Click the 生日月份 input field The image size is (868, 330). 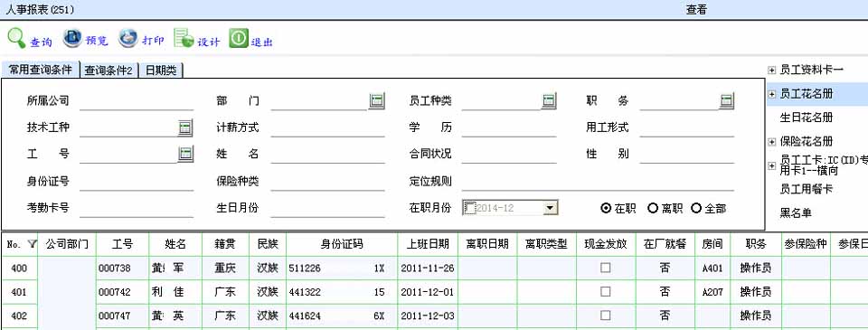point(327,209)
